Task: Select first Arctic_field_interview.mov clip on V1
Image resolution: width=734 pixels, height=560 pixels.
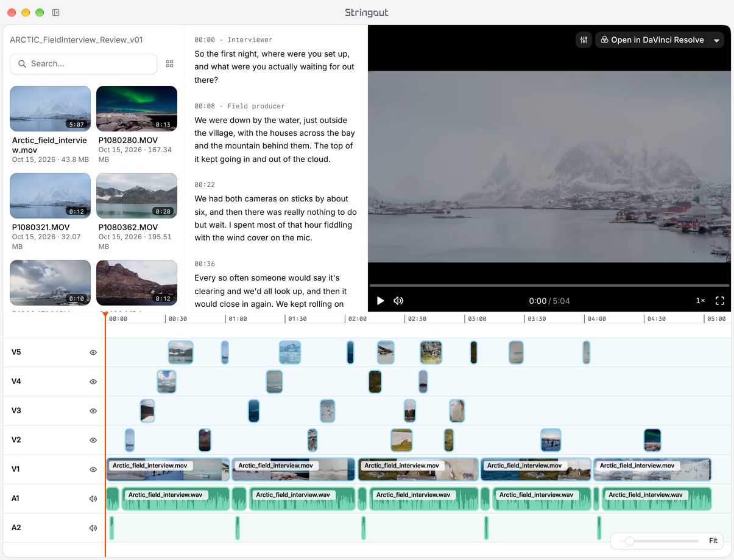Action: click(x=168, y=469)
